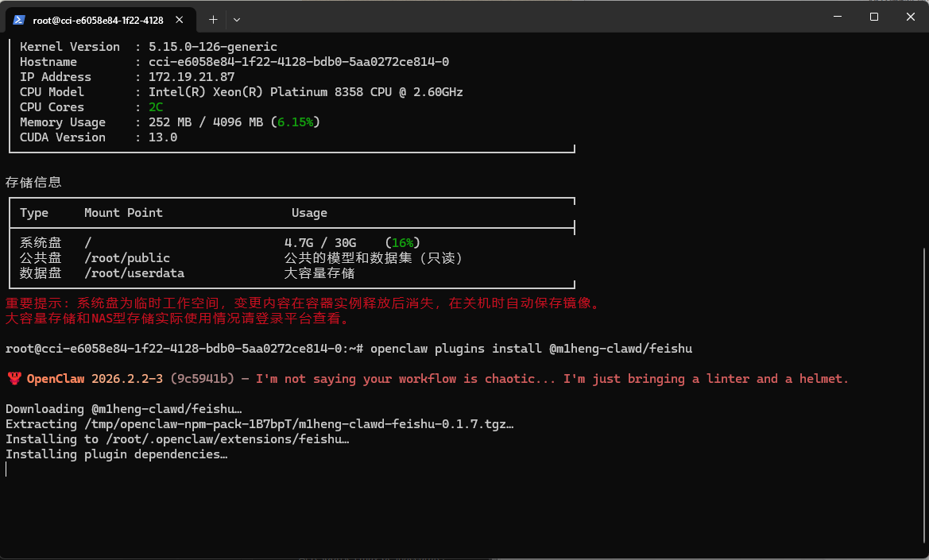Click the text cursor below Installing plugin dependencies
Image resolution: width=929 pixels, height=560 pixels.
[6, 469]
